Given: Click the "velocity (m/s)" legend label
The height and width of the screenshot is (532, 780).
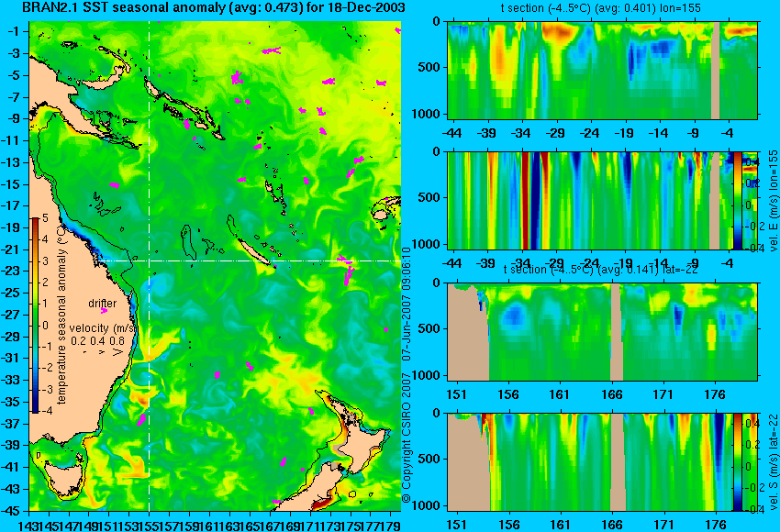Looking at the screenshot, I should 103,328.
